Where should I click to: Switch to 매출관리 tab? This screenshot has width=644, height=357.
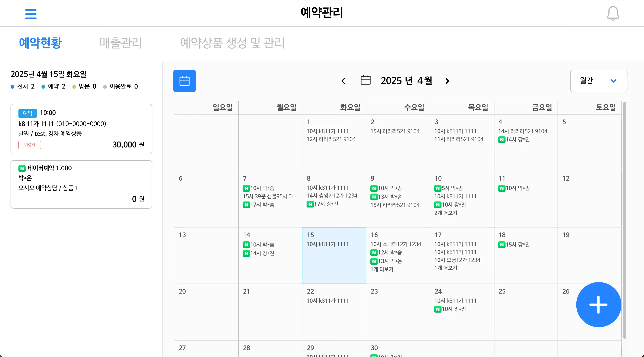tap(121, 43)
